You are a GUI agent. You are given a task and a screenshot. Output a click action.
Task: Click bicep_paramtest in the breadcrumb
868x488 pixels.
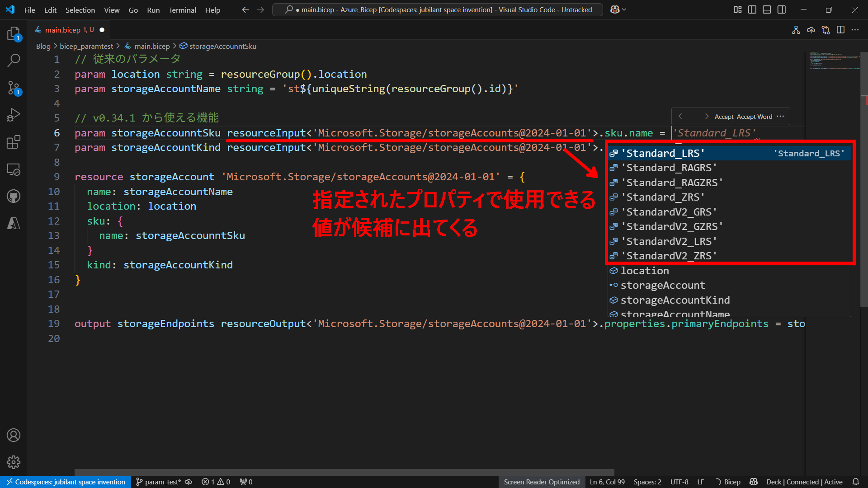(x=86, y=46)
